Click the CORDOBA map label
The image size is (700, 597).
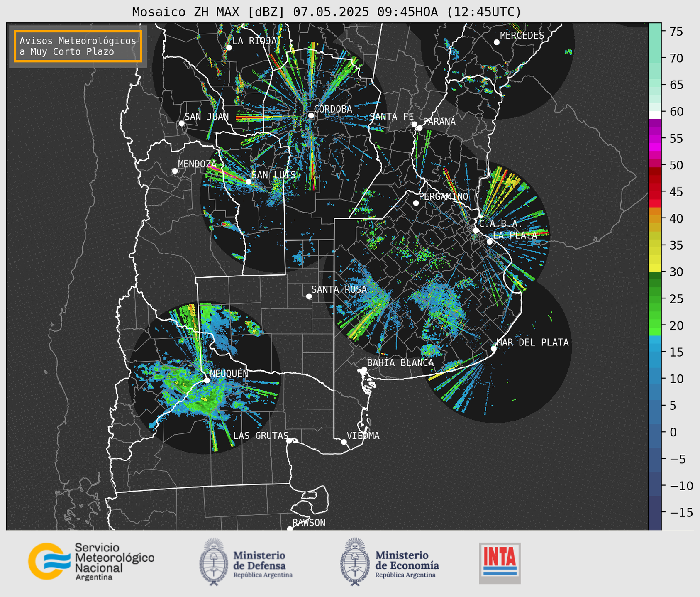tap(333, 109)
